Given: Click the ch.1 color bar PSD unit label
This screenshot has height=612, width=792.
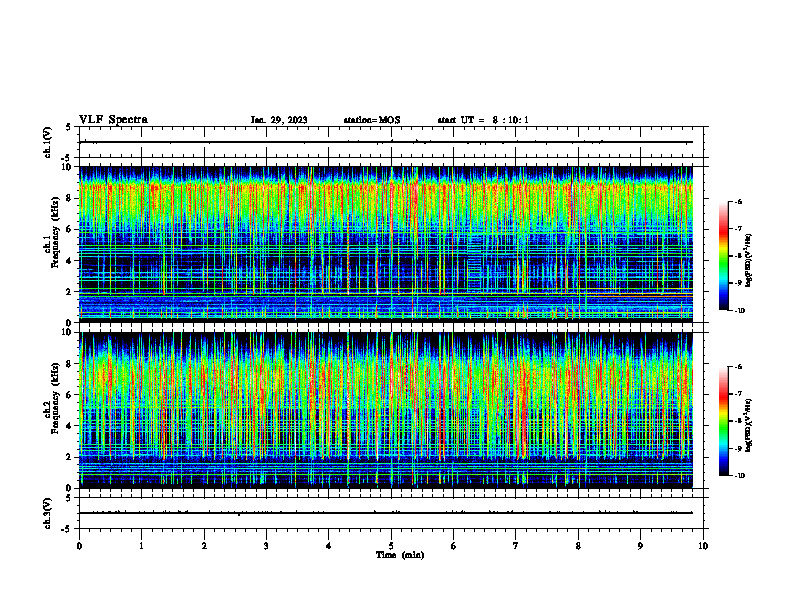Looking at the screenshot, I should 748,261.
